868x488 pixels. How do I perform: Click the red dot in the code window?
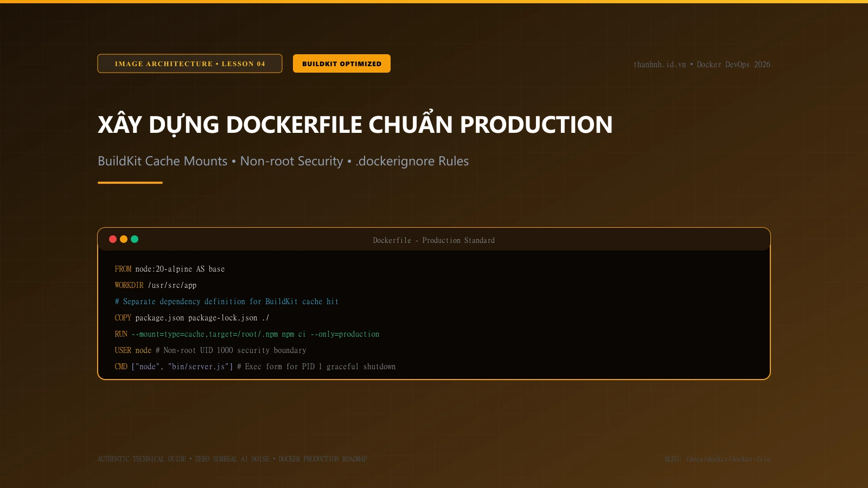coord(113,239)
